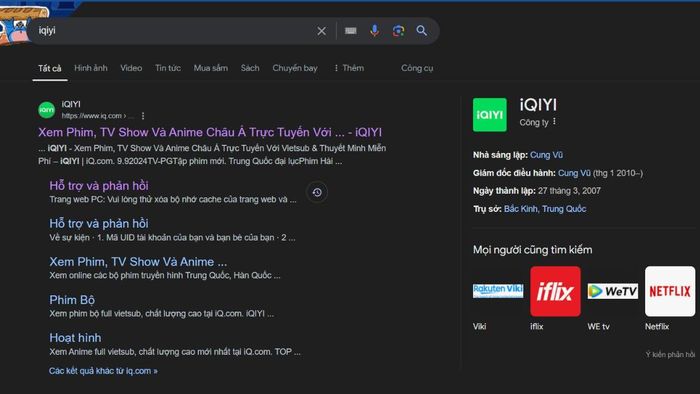Open options menu beside Công ty label

pos(554,121)
